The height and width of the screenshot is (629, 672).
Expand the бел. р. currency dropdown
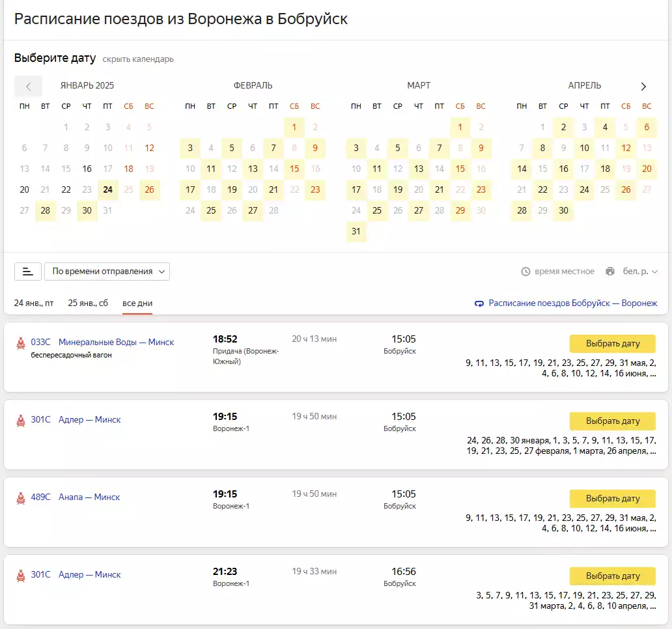pyautogui.click(x=640, y=272)
